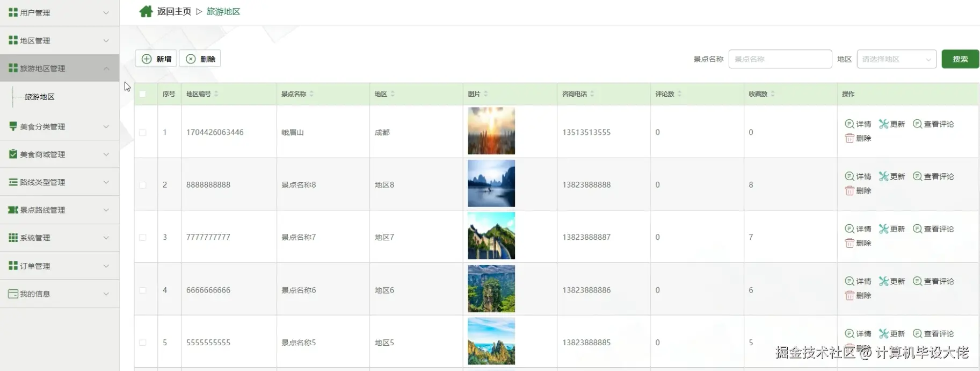Expand 美食分类管理 menu chevron
Viewport: 980px width, 371px height.
pyautogui.click(x=106, y=126)
